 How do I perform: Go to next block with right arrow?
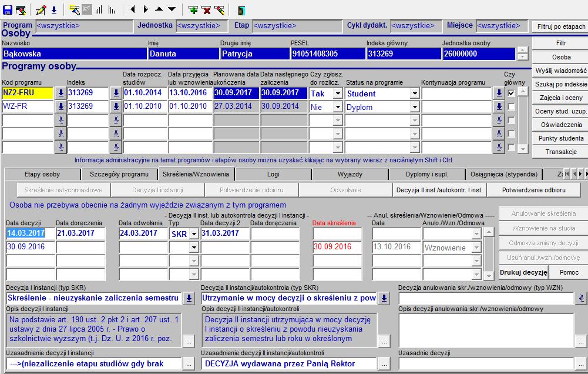coord(146,9)
